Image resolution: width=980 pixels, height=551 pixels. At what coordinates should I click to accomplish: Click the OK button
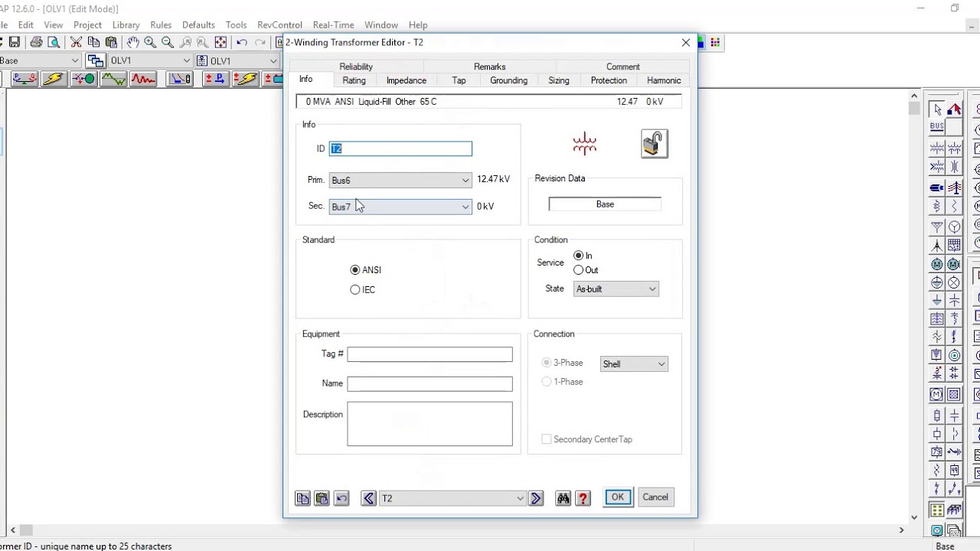tap(618, 497)
